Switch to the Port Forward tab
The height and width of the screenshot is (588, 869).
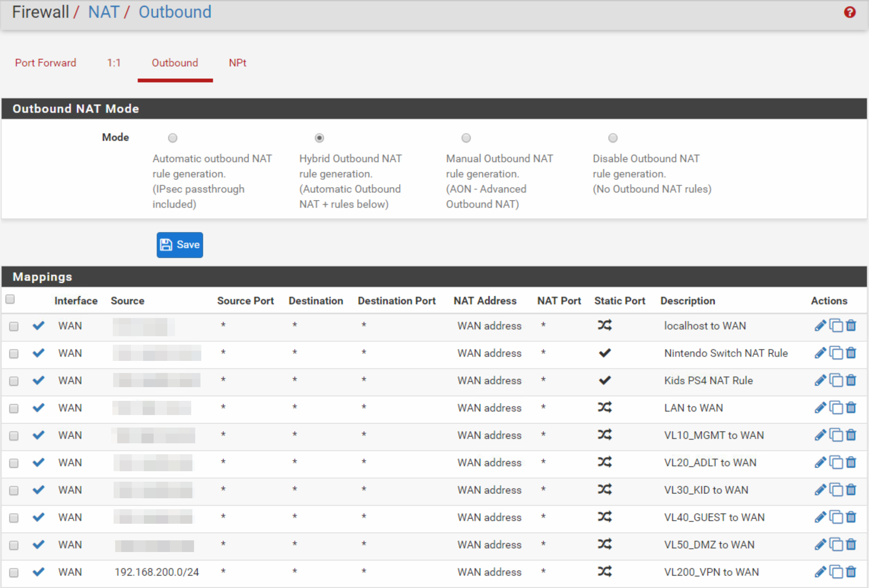click(45, 63)
